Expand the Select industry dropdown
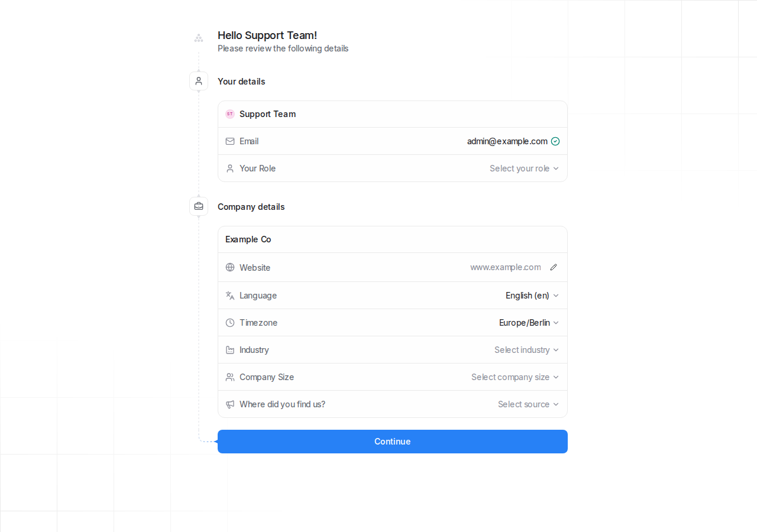 tap(526, 350)
